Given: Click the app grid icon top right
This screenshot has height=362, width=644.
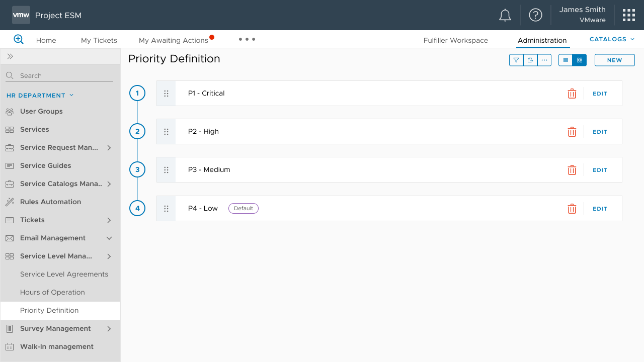Looking at the screenshot, I should click(x=628, y=15).
